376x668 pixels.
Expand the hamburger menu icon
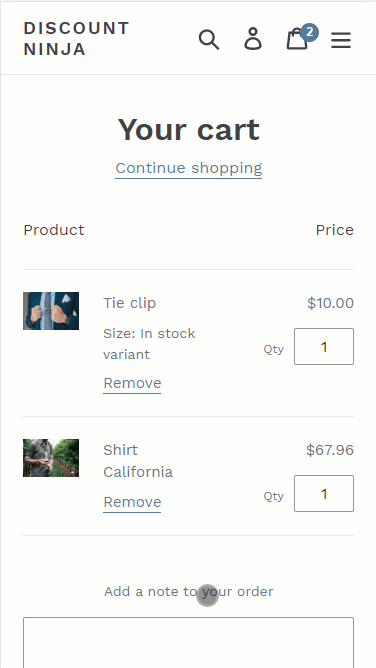341,40
